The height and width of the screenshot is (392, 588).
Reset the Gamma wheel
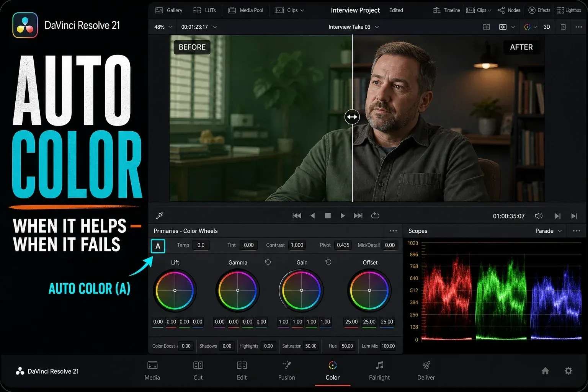[x=268, y=262]
